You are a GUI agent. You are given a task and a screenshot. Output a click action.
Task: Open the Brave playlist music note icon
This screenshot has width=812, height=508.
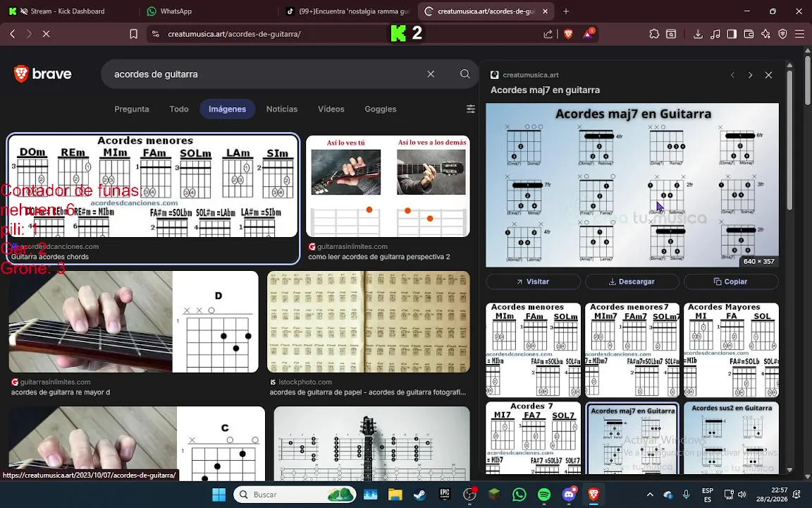(x=715, y=34)
